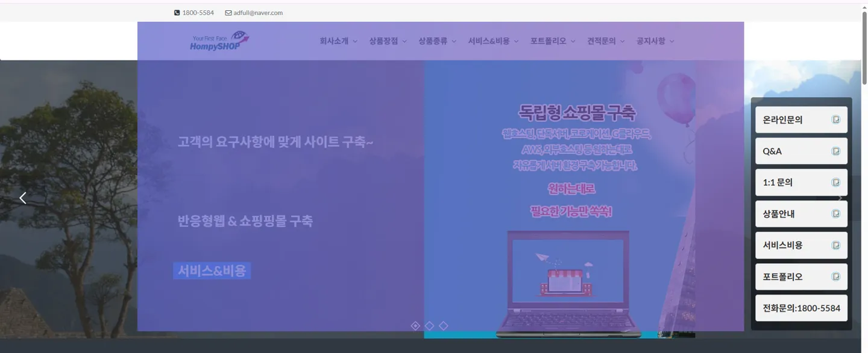
Task: Click the 전화문의:1800-5584 sidebar button
Action: tap(801, 308)
